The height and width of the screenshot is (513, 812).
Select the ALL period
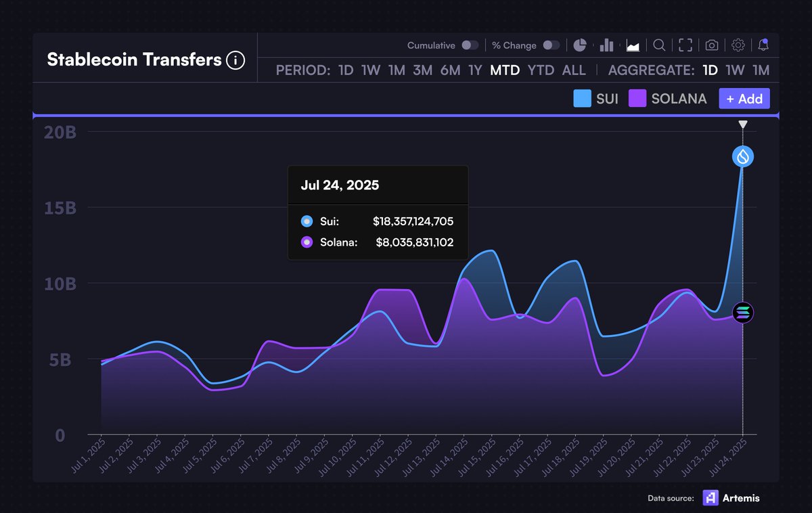[574, 70]
